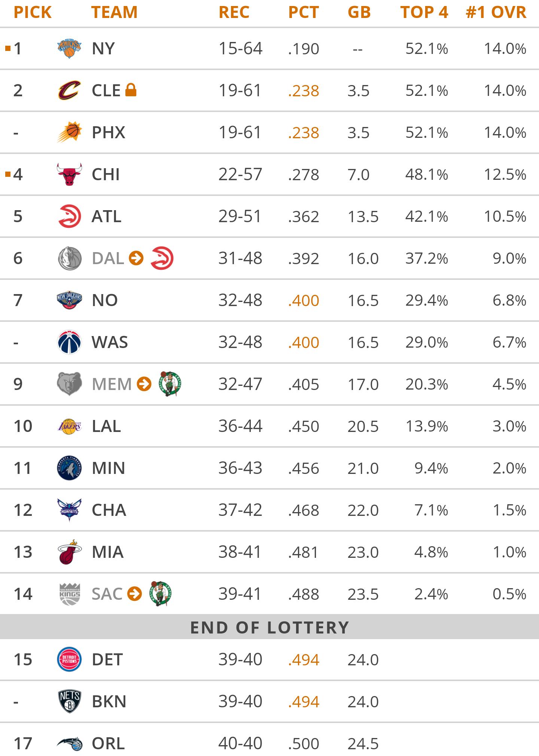This screenshot has height=756, width=539.
Task: Click the Phoenix Suns logo
Action: [70, 132]
